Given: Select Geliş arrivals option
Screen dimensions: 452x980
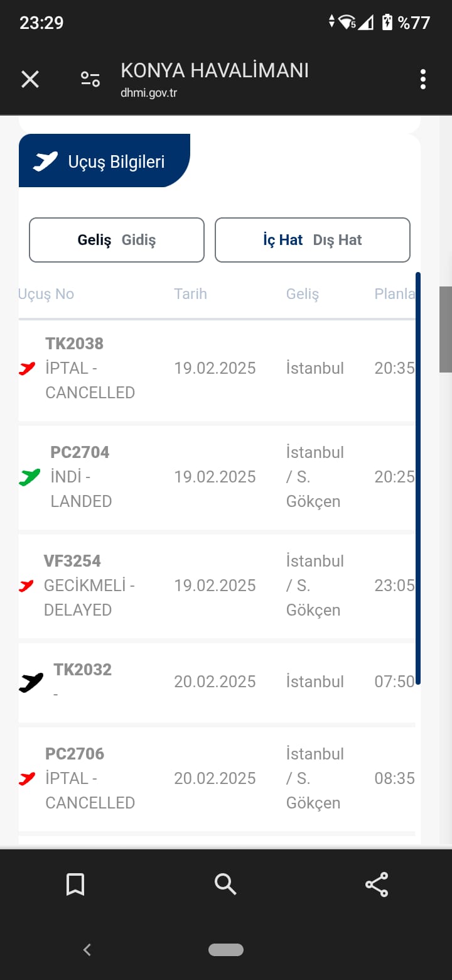Looking at the screenshot, I should tap(94, 240).
